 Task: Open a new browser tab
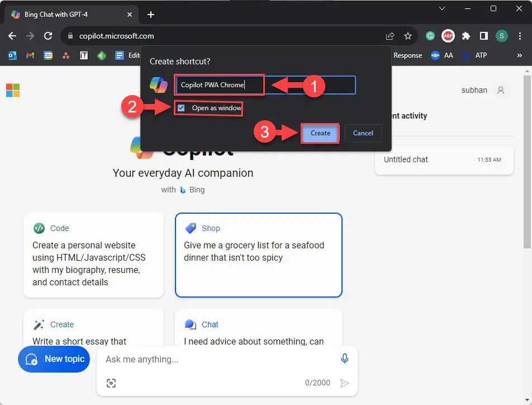click(151, 15)
